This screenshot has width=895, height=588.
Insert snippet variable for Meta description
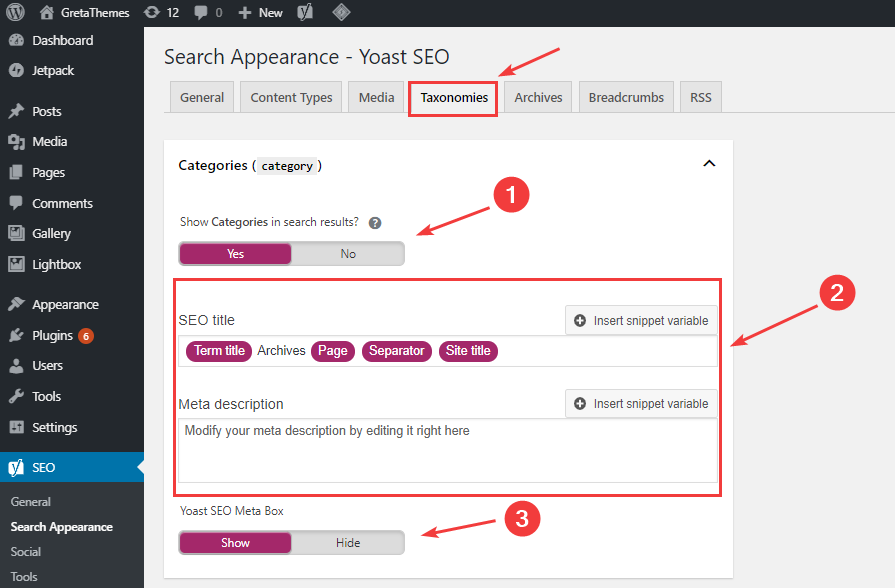point(641,404)
